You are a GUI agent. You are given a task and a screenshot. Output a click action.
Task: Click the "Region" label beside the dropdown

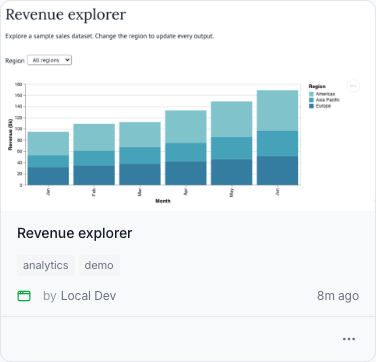pyautogui.click(x=15, y=61)
